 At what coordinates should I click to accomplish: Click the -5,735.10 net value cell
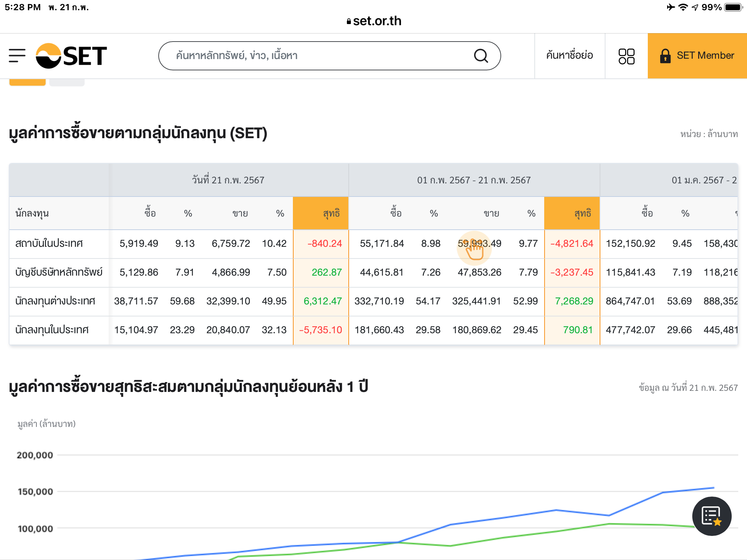point(321,330)
